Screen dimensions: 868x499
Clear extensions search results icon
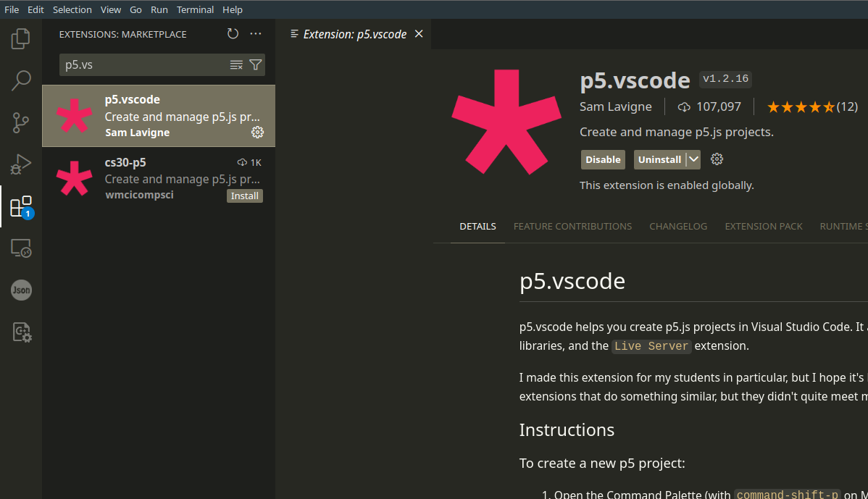pyautogui.click(x=236, y=64)
